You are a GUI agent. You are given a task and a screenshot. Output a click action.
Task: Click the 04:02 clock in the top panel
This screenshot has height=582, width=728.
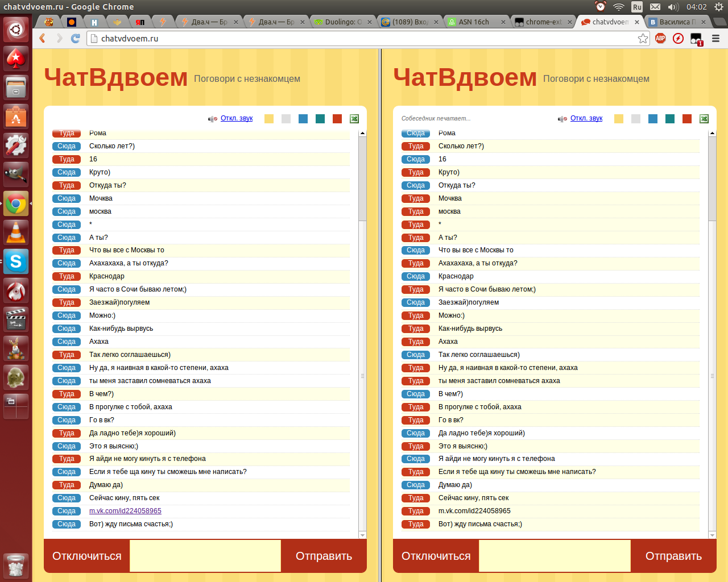pos(696,7)
